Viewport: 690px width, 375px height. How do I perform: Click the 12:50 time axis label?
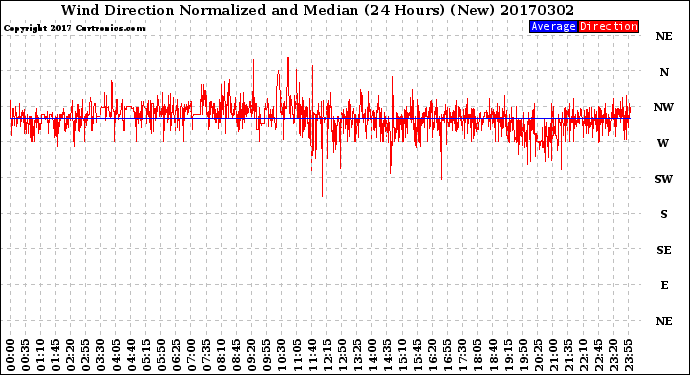click(342, 355)
